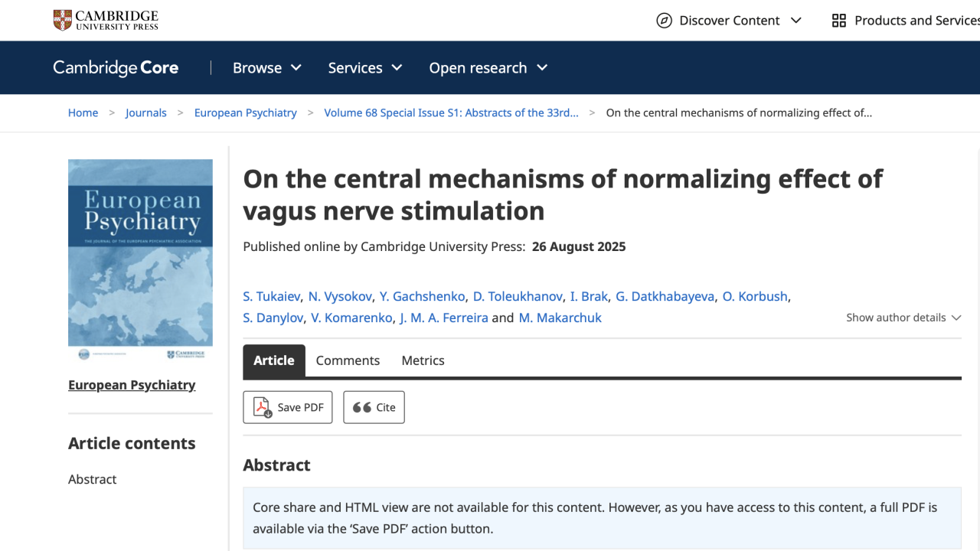This screenshot has width=980, height=551.
Task: Click the Products and Services grid icon
Action: (x=839, y=21)
